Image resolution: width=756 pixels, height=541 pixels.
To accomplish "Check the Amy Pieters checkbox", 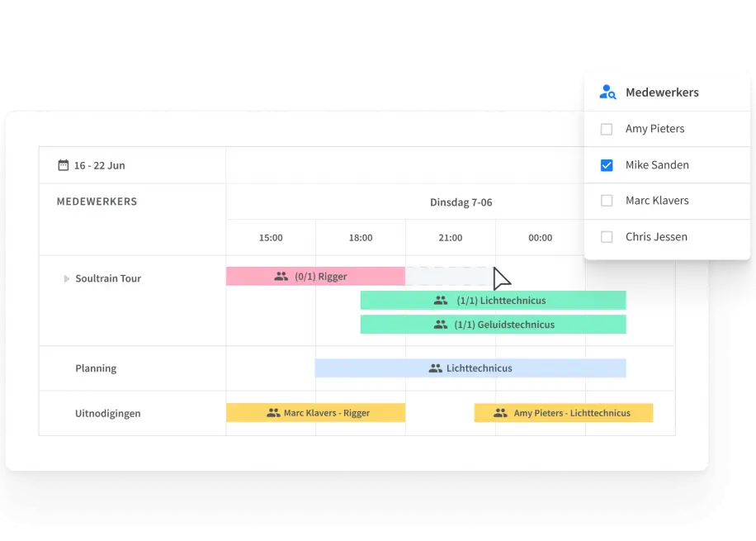I will point(607,129).
